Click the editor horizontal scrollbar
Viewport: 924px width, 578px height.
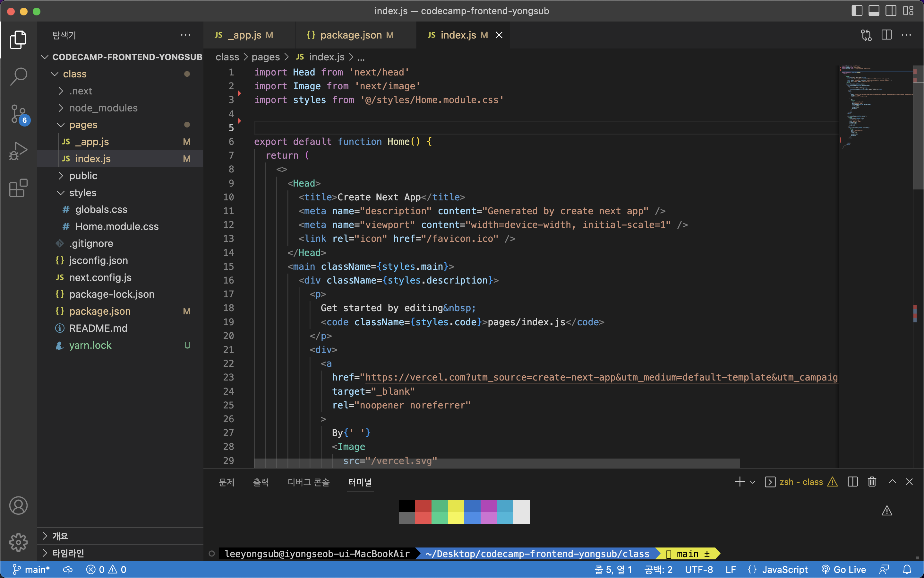coord(497,463)
